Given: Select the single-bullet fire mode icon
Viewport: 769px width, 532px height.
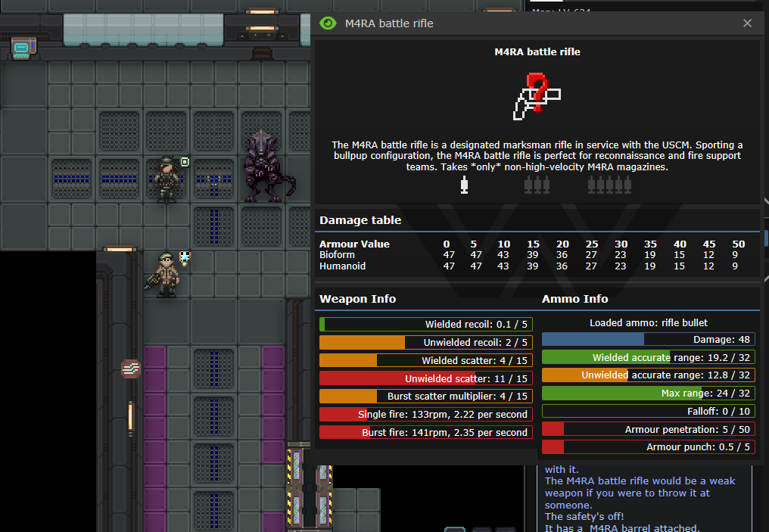Looking at the screenshot, I should click(x=465, y=185).
